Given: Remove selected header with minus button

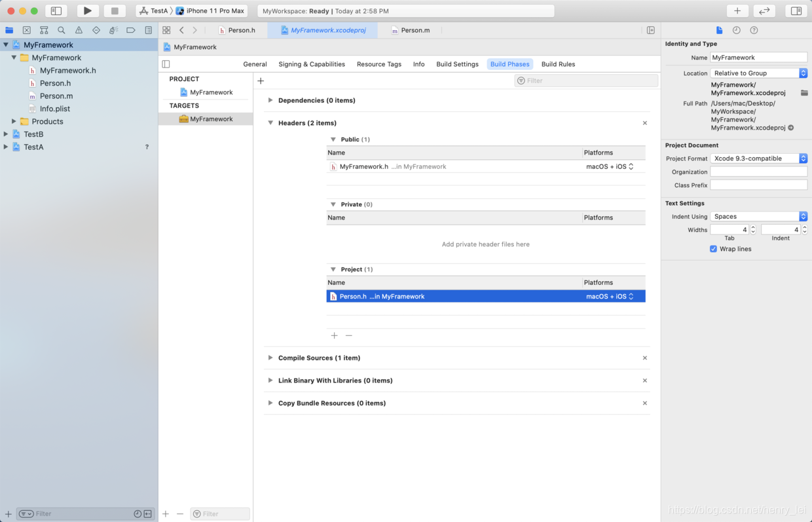Looking at the screenshot, I should (349, 335).
